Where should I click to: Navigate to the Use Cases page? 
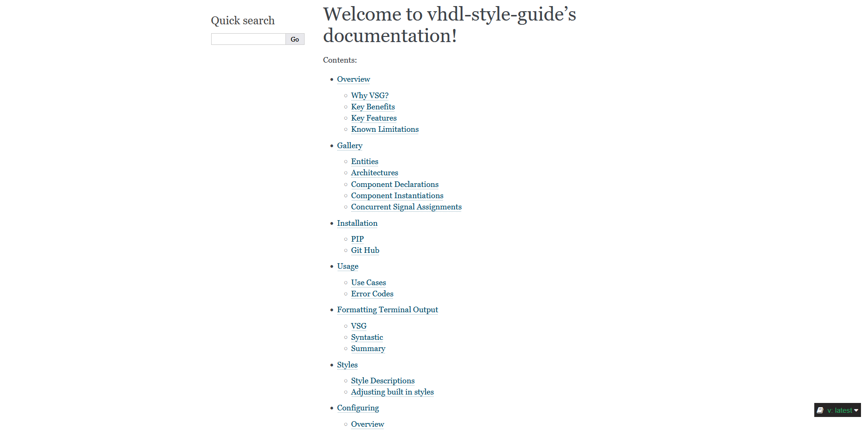coord(368,282)
